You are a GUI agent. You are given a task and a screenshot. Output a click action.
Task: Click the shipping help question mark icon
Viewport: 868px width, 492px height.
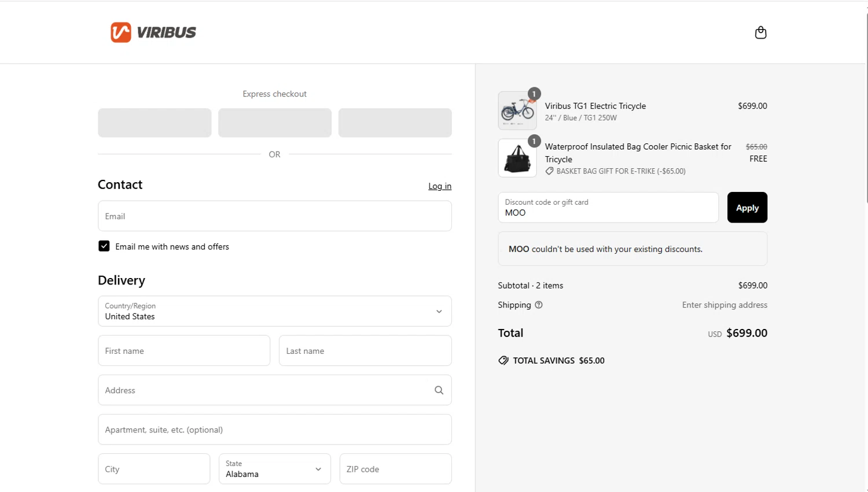coord(539,305)
